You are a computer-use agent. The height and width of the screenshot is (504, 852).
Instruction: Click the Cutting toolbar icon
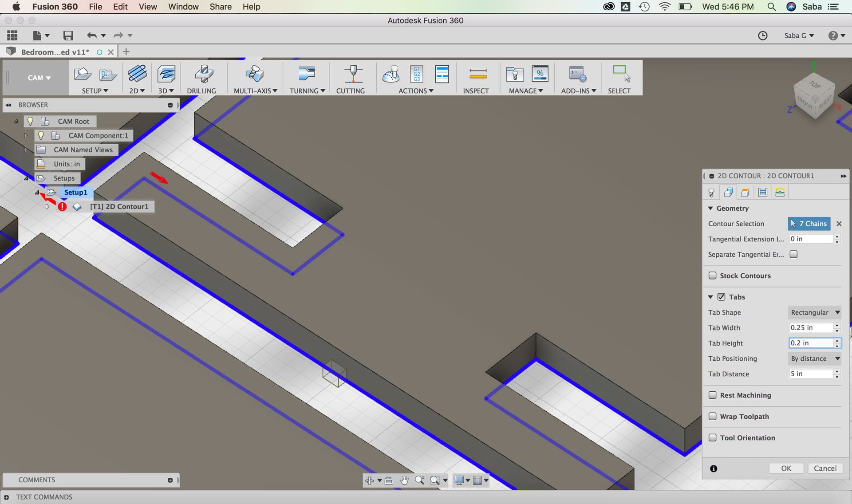pos(353,75)
